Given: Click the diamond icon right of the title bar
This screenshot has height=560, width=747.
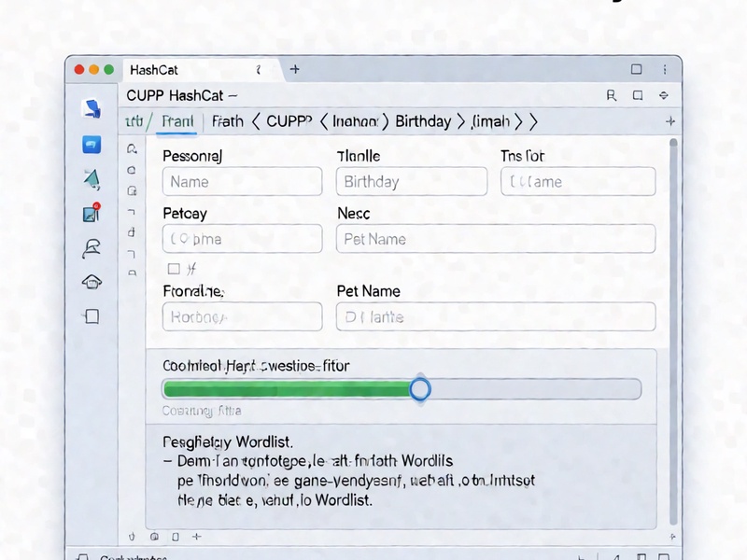Looking at the screenshot, I should [664, 96].
